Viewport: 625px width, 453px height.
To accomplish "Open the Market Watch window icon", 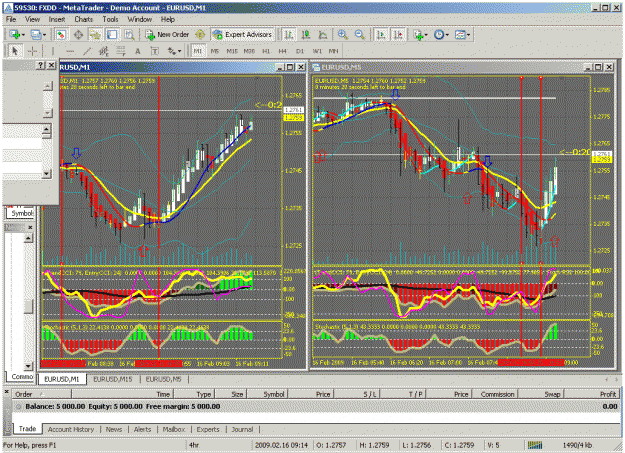I will (x=61, y=35).
